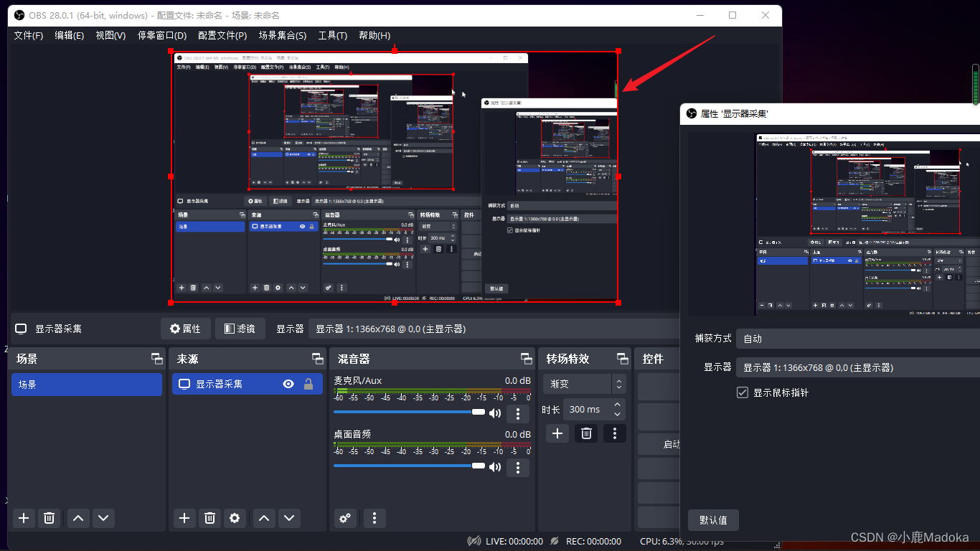Open transition three-dot properties menu

click(614, 433)
